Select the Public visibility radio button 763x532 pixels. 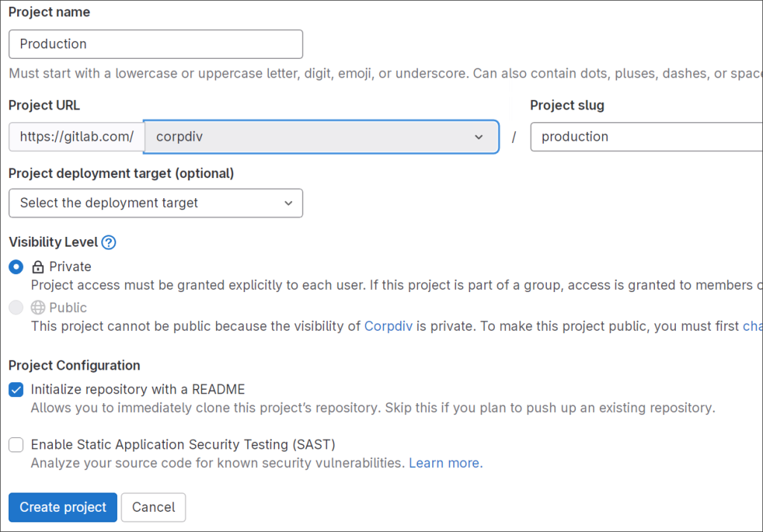16,308
